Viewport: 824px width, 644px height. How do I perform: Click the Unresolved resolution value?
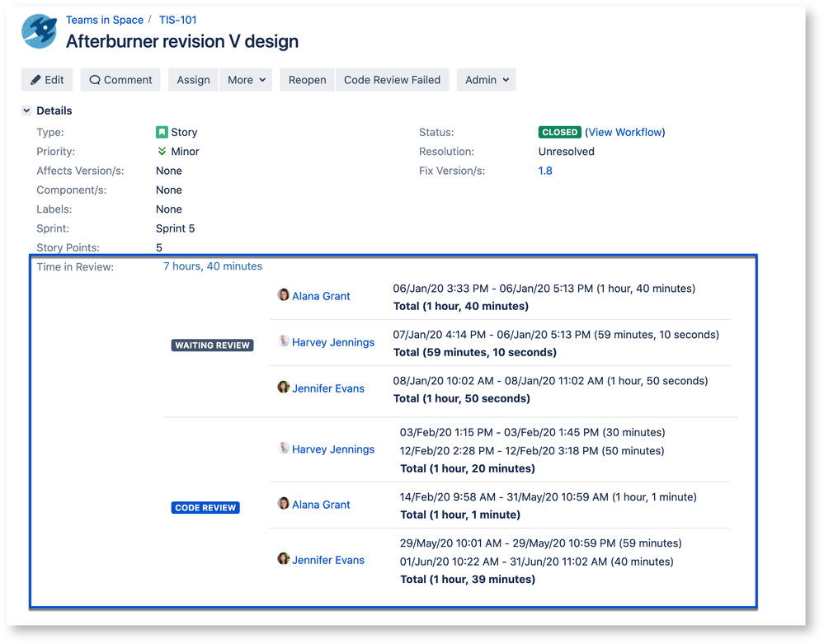[x=566, y=151]
